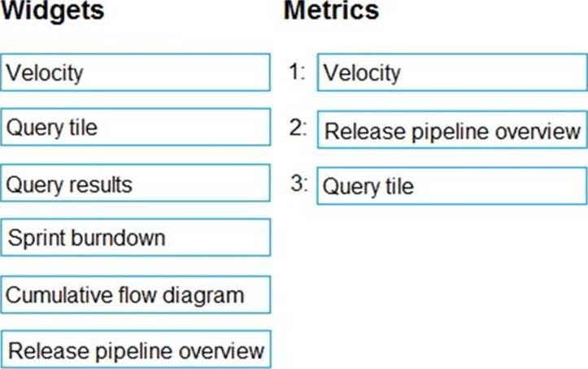Click the last item in Widgets column
The image size is (588, 369).
[135, 350]
